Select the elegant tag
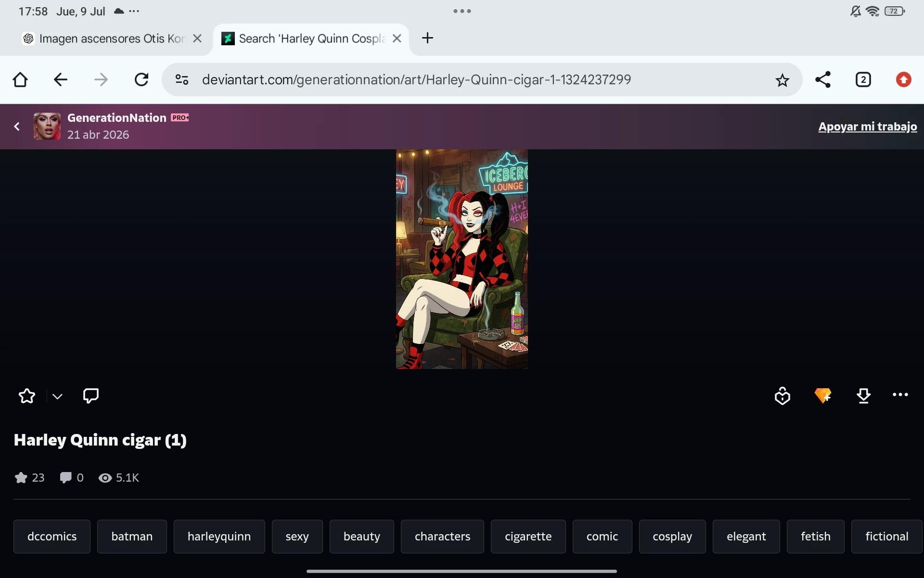924x578 pixels. click(x=746, y=537)
